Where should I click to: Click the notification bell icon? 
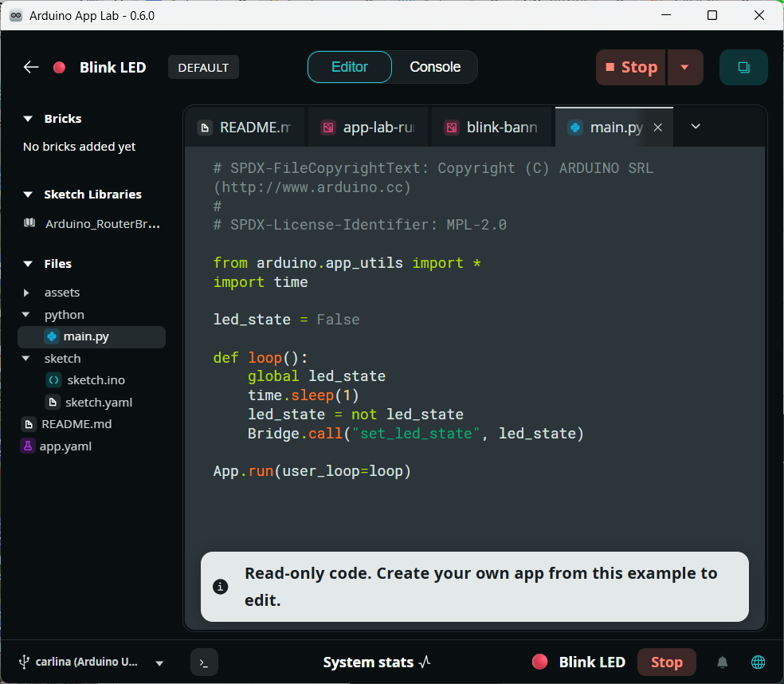pos(723,662)
